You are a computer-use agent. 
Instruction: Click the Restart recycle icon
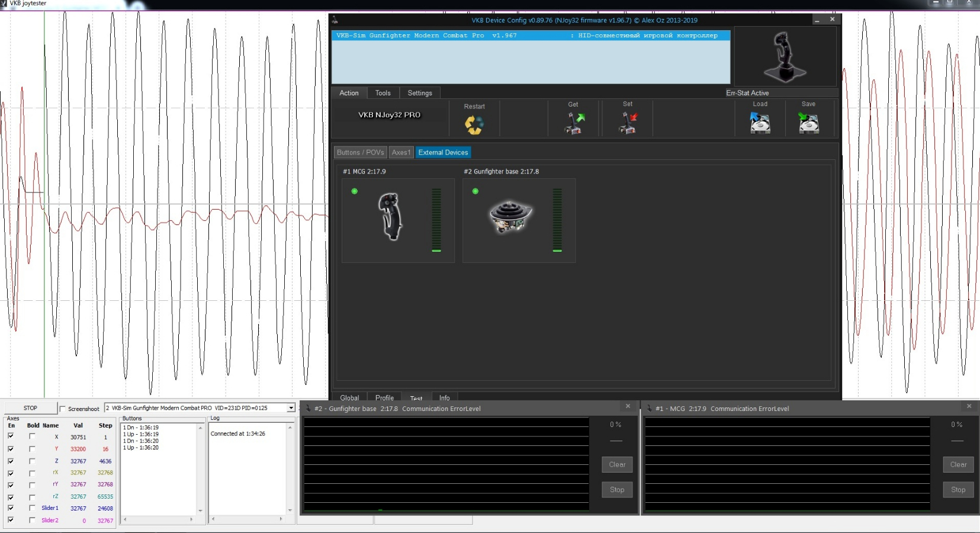[474, 125]
